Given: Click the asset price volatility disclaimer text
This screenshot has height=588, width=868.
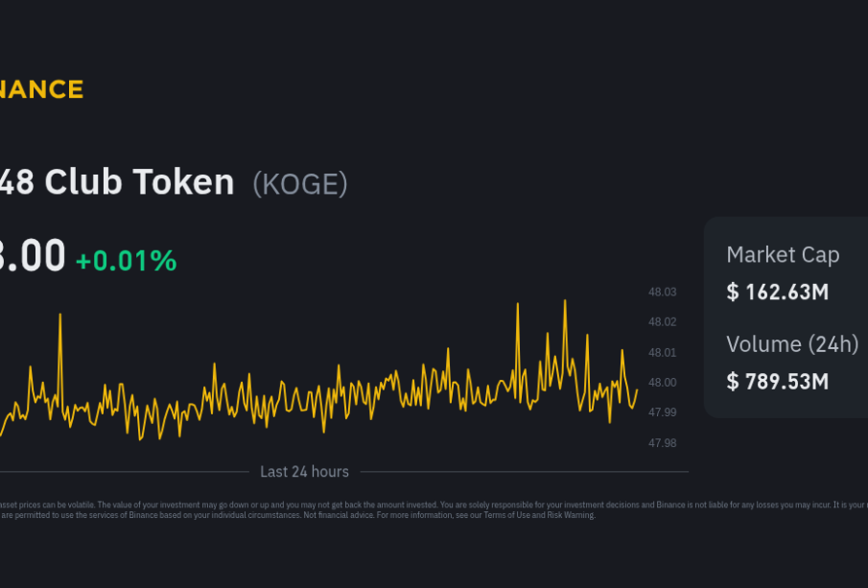Looking at the screenshot, I should click(x=288, y=505).
